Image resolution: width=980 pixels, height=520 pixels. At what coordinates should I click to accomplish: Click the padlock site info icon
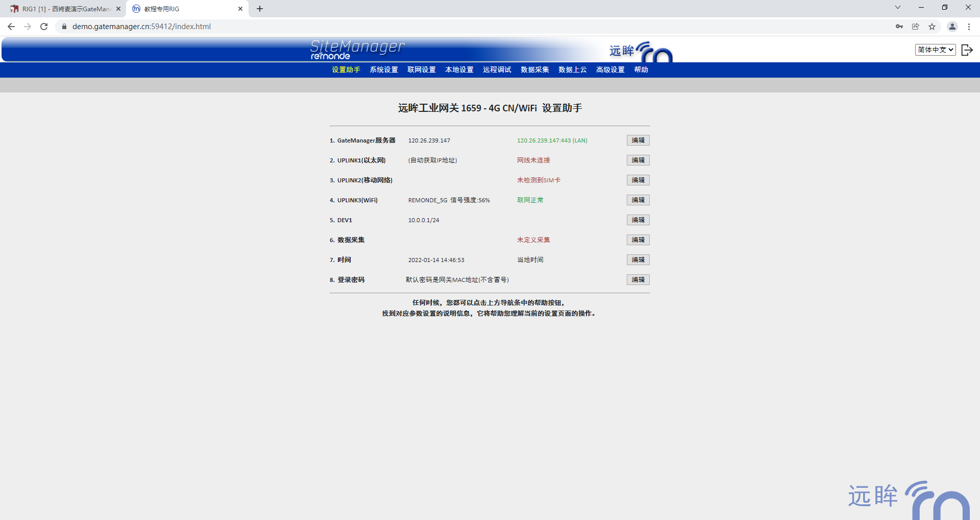point(64,27)
